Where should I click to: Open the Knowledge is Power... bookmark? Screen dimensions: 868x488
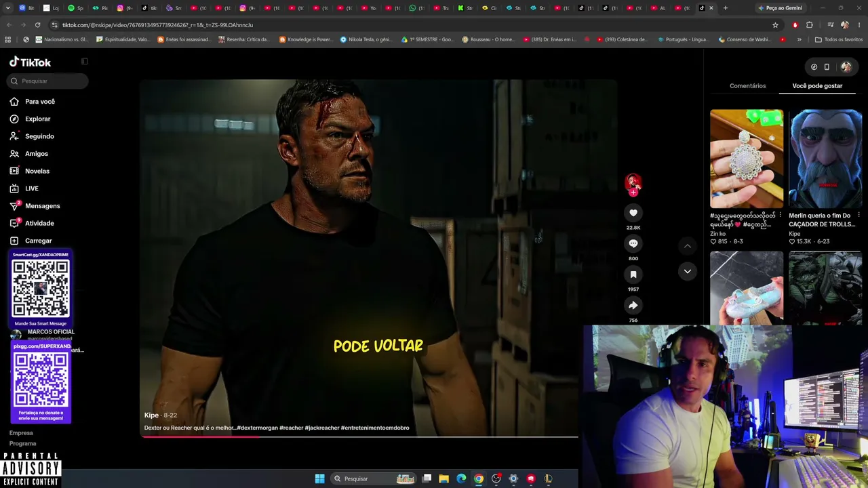[306, 39]
